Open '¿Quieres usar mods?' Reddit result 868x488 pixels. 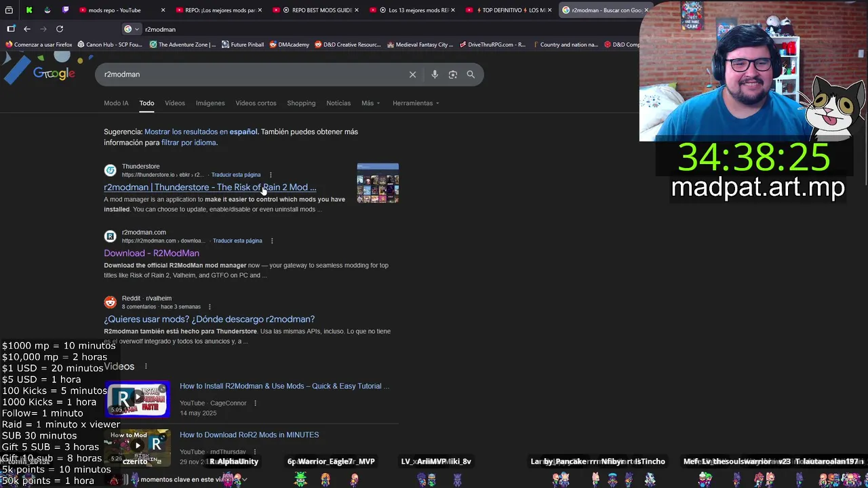[209, 319]
